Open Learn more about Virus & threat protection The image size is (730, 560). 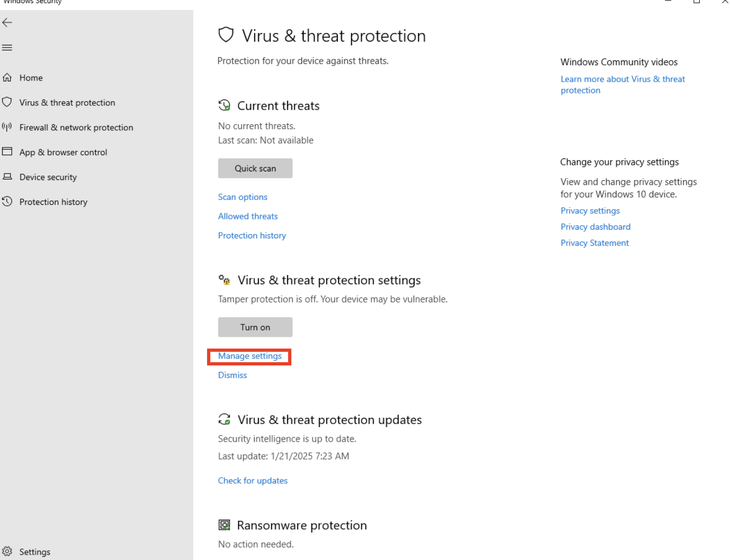[x=622, y=79]
